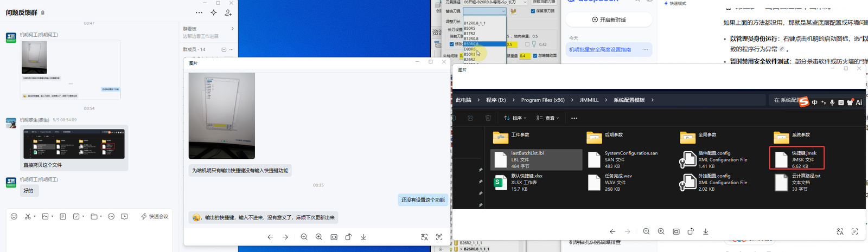868x252 pixels.
Task: Select B17R2 in the tool dropdown list
Action: [484, 34]
